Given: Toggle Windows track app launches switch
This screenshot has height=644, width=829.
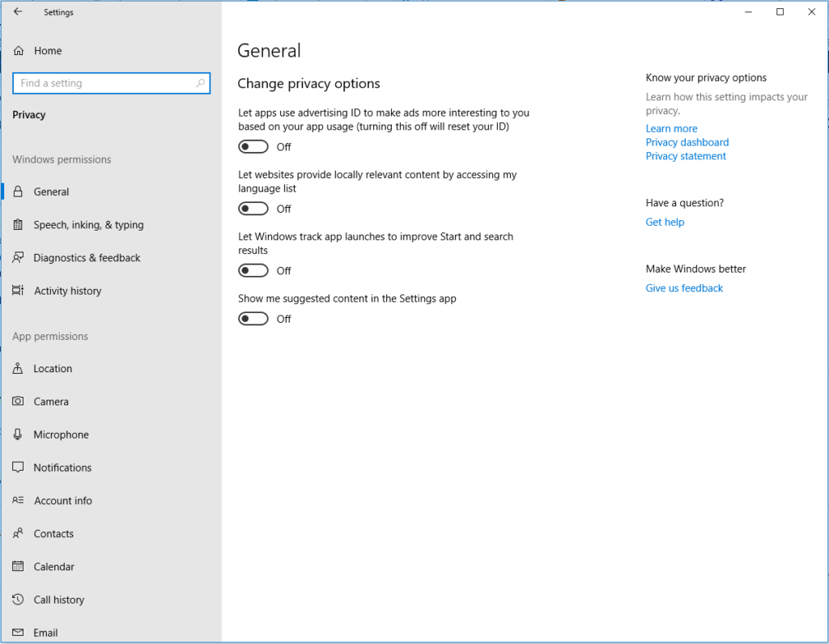Looking at the screenshot, I should (x=253, y=271).
